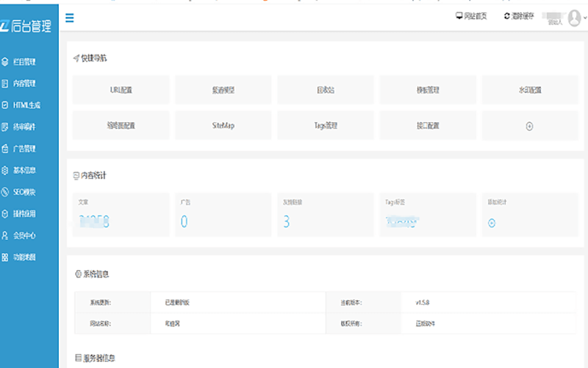Open the Tags管理 quick navigation tile
This screenshot has height=368, width=588.
tap(326, 125)
